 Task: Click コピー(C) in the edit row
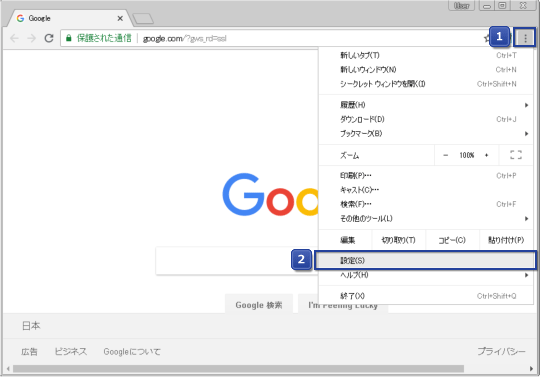452,240
